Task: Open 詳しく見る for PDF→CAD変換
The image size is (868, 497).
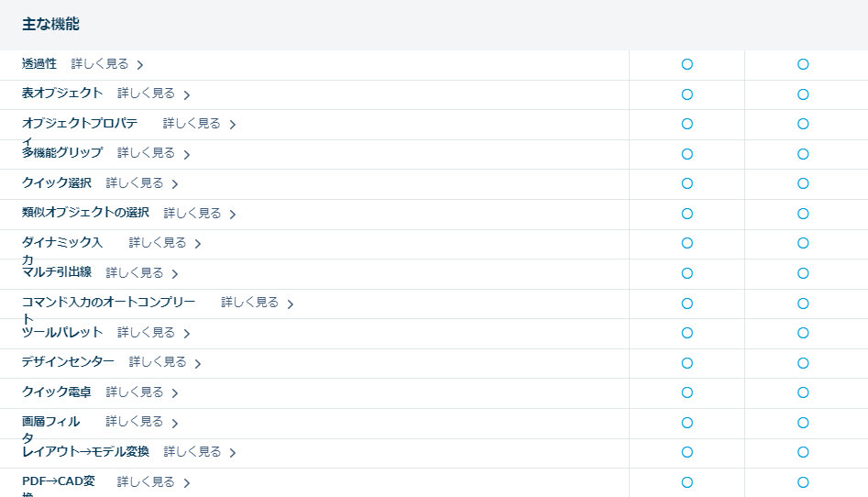Action: [x=146, y=480]
